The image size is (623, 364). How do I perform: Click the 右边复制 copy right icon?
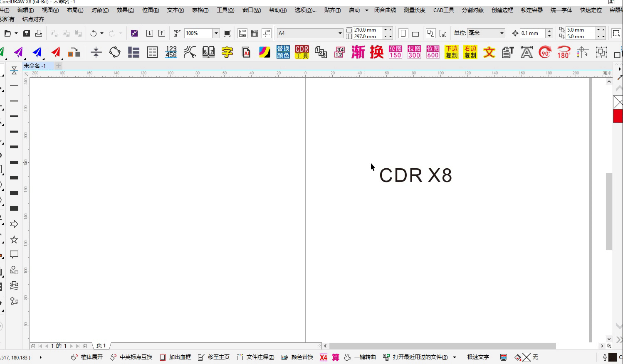(x=470, y=52)
